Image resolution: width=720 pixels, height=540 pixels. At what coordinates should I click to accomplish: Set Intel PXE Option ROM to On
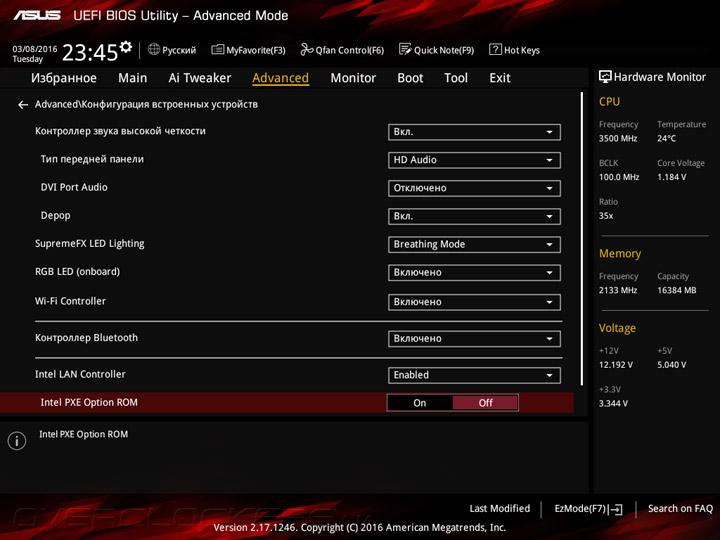point(420,403)
